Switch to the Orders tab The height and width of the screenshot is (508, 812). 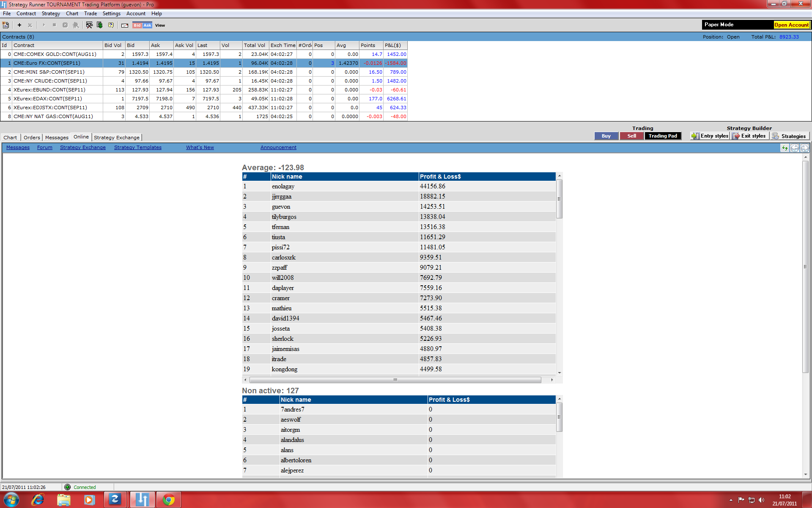coord(32,138)
